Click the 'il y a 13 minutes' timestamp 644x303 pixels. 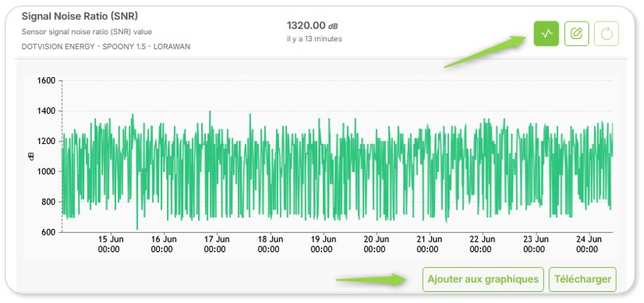[314, 39]
